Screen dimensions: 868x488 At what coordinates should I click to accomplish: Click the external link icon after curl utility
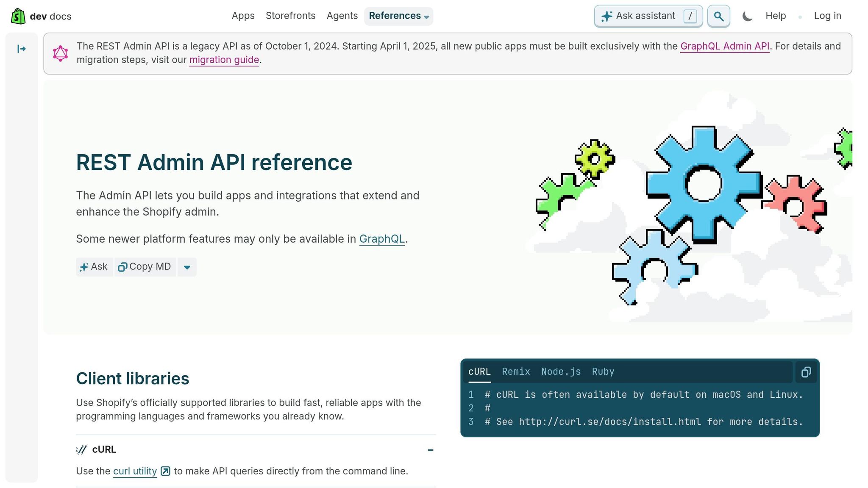[x=165, y=471]
